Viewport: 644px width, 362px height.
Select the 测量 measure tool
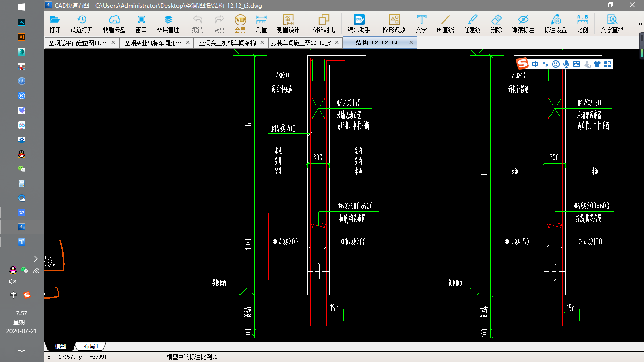pyautogui.click(x=261, y=24)
